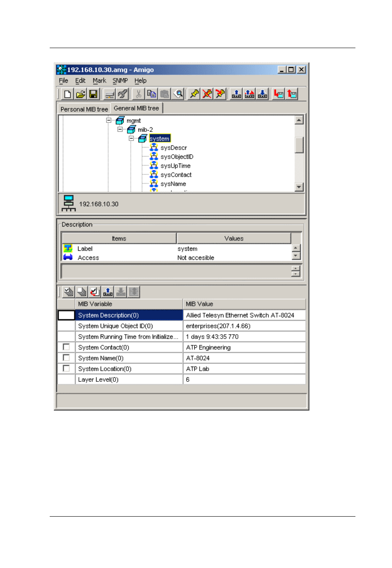Click the yellow pushpin mark icon
This screenshot has height=568, width=392.
click(194, 94)
